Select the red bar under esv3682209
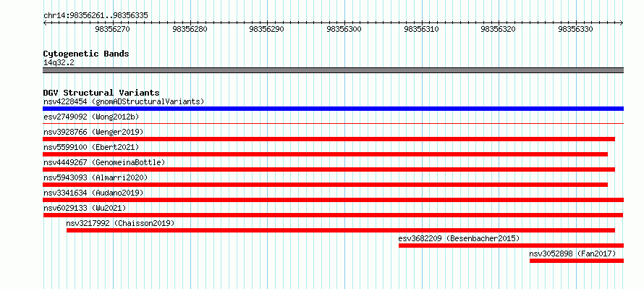This screenshot has height=289, width=644. (511, 246)
